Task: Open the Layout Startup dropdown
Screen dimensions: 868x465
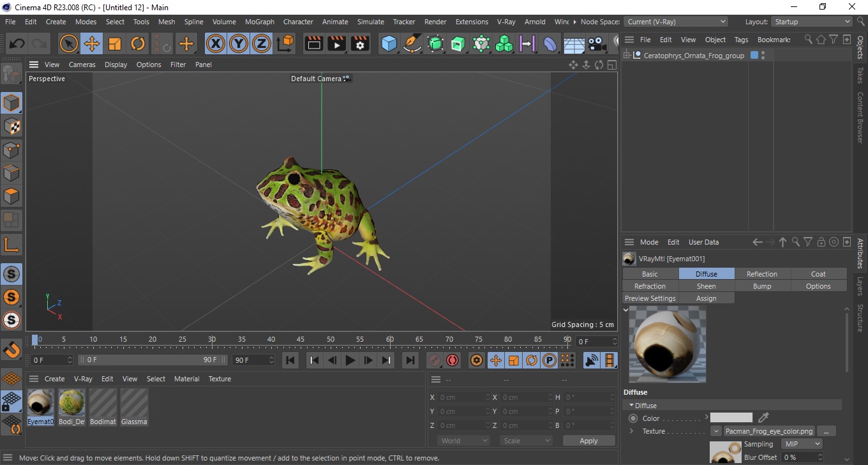Action: (811, 22)
